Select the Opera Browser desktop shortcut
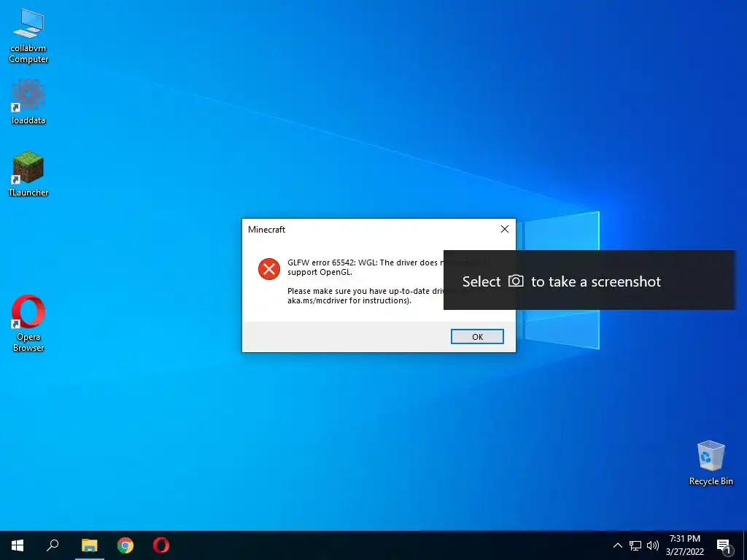The width and height of the screenshot is (747, 560). point(28,323)
